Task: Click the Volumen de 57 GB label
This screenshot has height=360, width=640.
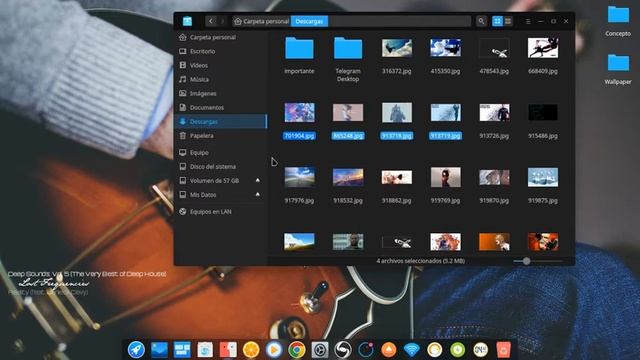Action: (214, 180)
